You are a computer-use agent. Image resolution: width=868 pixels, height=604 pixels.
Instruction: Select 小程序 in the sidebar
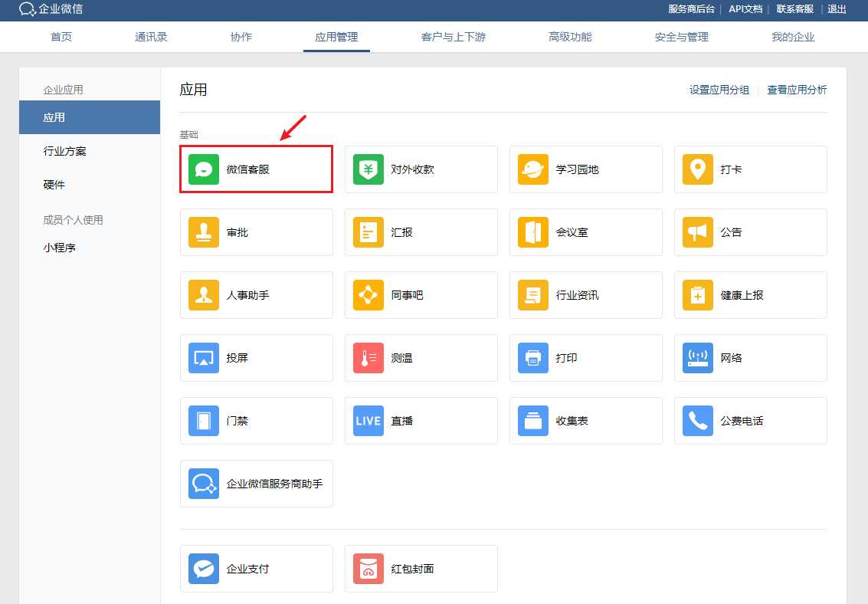point(59,248)
